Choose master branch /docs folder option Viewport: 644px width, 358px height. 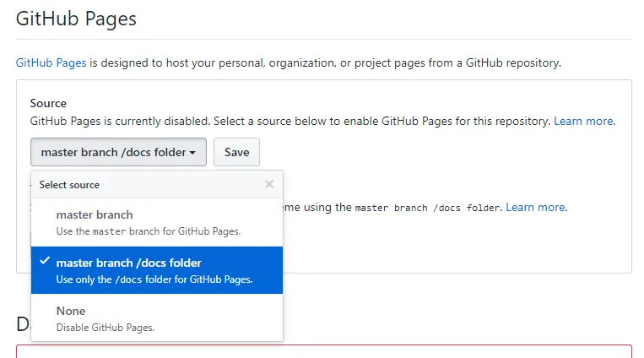tap(157, 270)
